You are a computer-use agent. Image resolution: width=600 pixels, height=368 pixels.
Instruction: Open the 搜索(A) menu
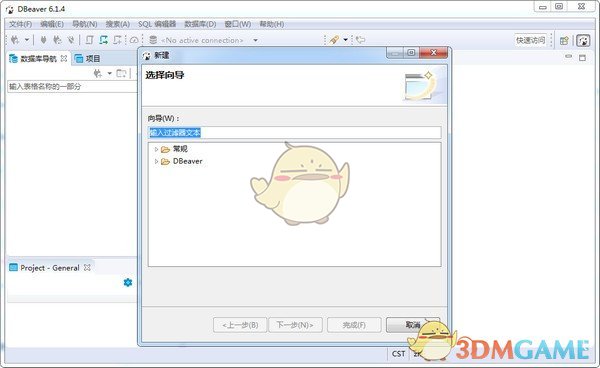point(118,24)
